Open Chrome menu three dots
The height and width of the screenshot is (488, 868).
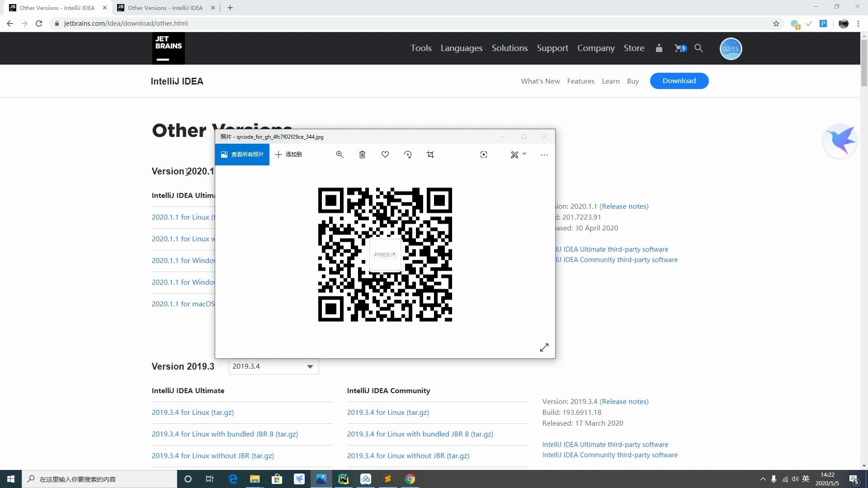(858, 23)
